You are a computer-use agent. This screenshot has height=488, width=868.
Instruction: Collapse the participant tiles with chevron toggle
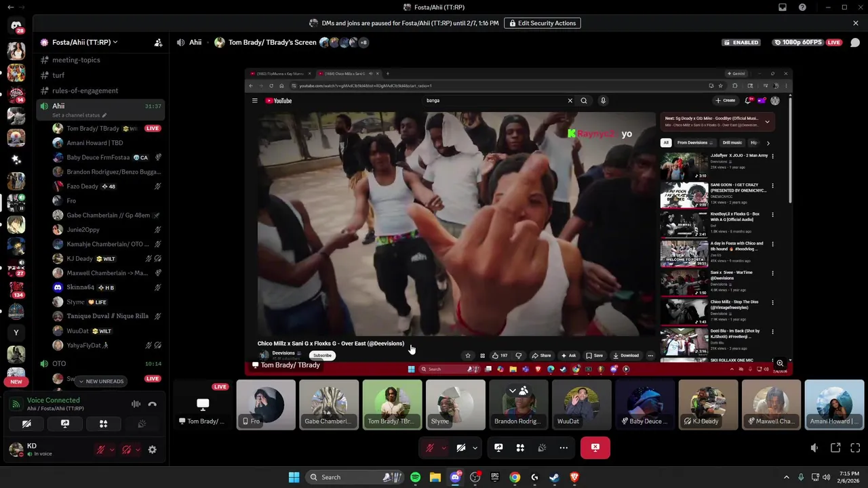click(x=518, y=390)
